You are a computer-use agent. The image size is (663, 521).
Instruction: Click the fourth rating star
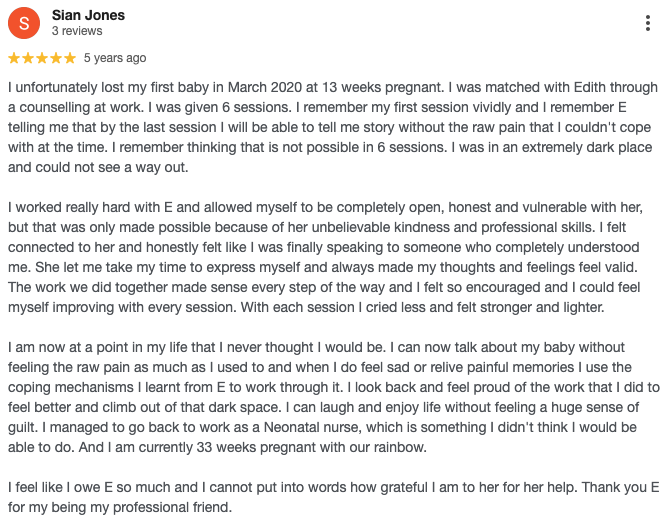pos(55,58)
